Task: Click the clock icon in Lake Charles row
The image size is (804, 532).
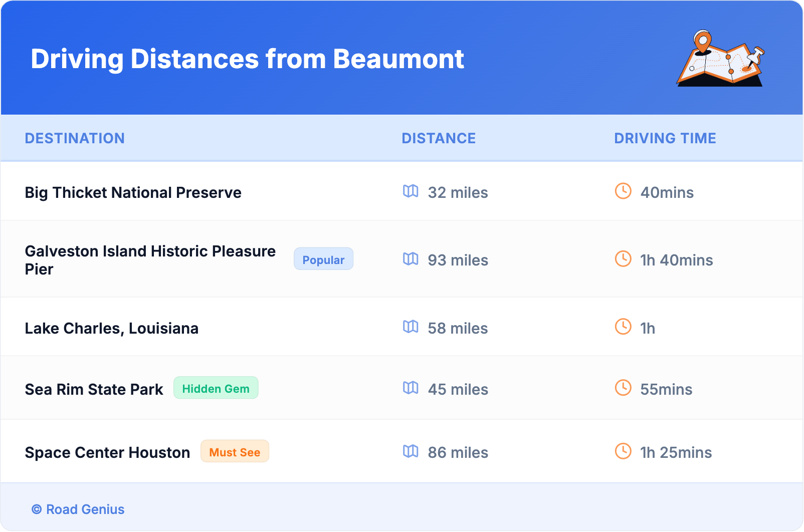Action: click(x=623, y=327)
